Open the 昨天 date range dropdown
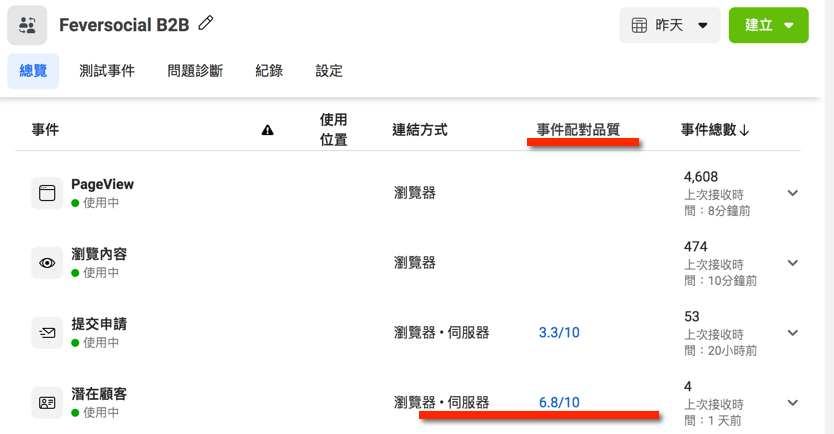The height and width of the screenshot is (434, 834). (x=669, y=25)
